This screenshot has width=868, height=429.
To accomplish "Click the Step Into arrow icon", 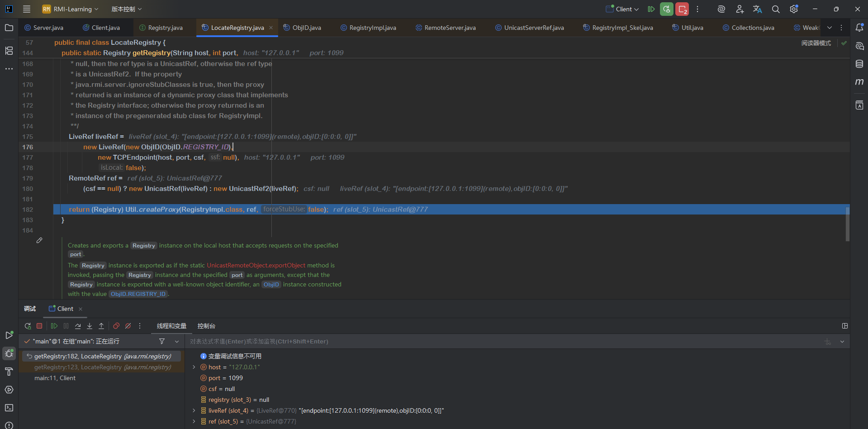I will 90,326.
